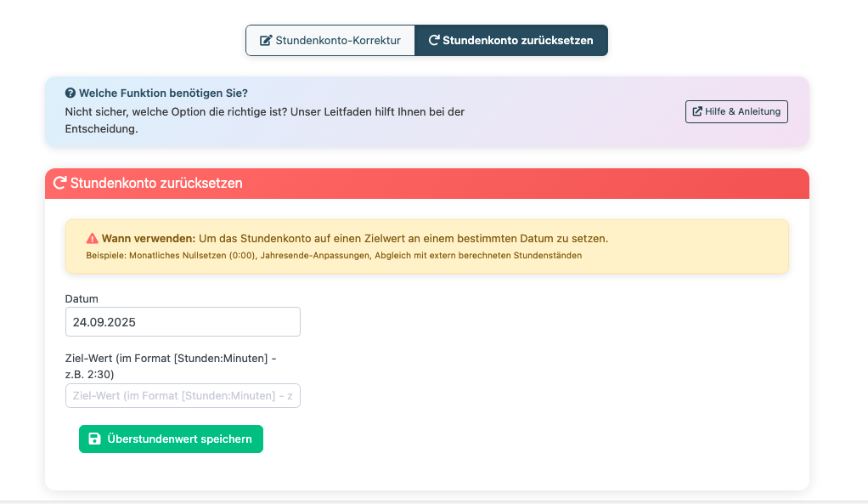The image size is (868, 504).
Task: Select the Stundenkonto zurücksetzen tab
Action: (511, 41)
